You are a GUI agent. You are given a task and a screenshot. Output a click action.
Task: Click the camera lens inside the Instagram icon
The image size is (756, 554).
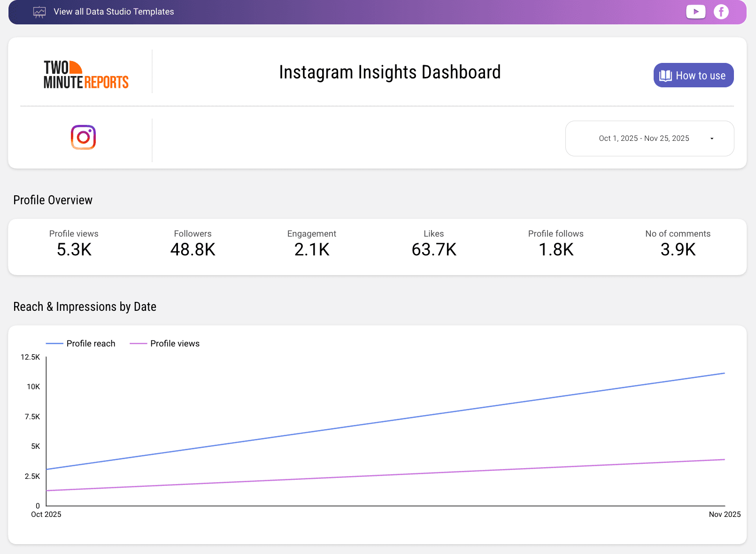[83, 137]
